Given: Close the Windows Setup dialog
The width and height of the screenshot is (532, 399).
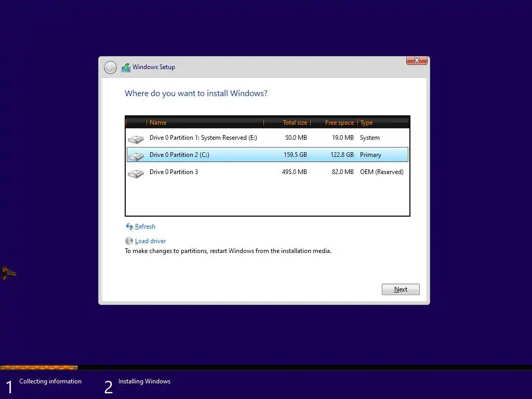Looking at the screenshot, I should tap(417, 60).
